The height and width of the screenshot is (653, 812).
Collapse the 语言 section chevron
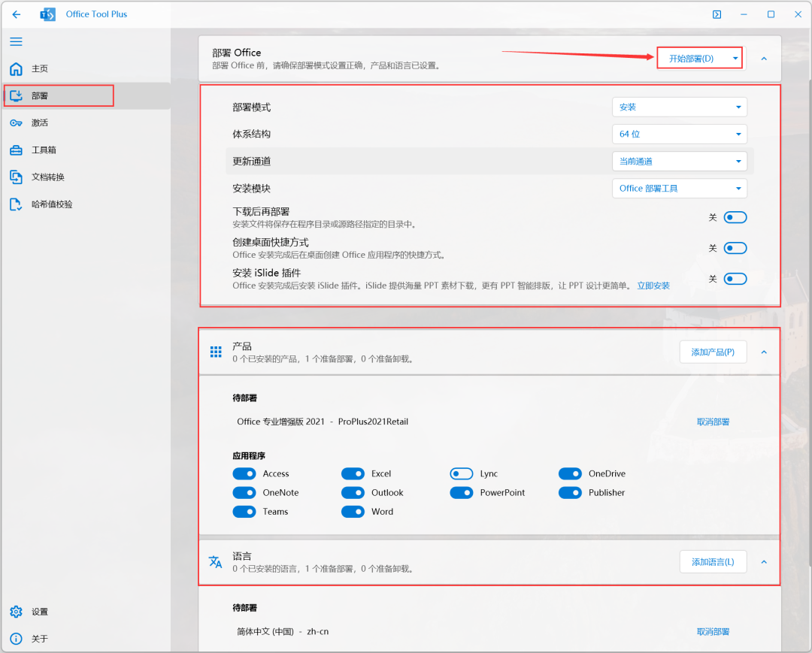click(764, 562)
